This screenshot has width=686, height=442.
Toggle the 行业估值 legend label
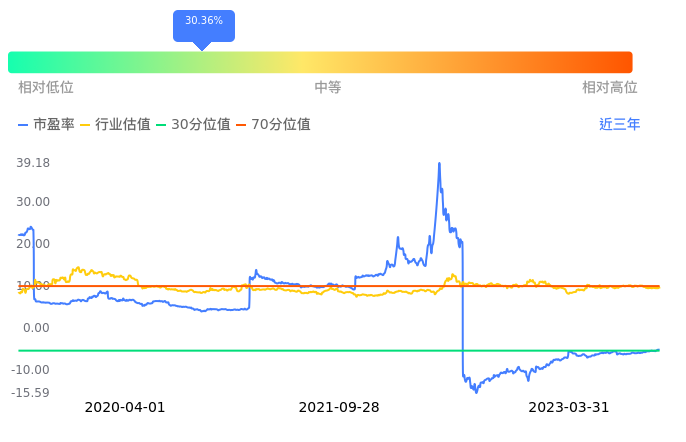tap(122, 125)
